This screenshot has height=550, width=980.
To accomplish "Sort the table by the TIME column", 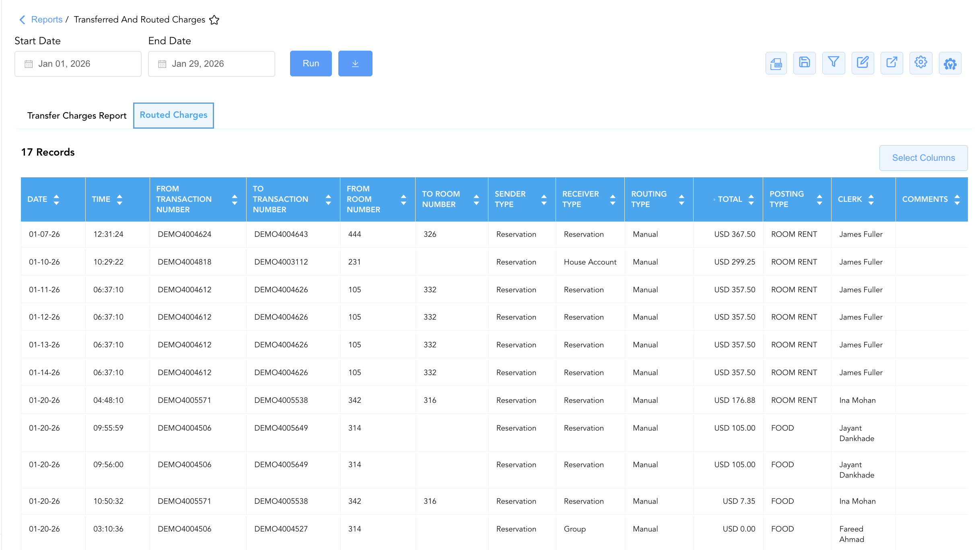I will click(x=119, y=199).
